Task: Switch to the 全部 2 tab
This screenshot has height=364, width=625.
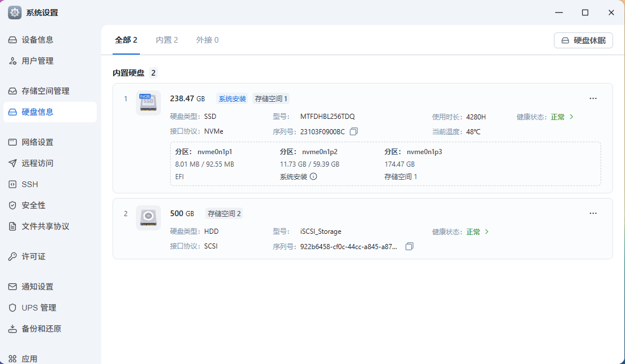Action: tap(126, 40)
